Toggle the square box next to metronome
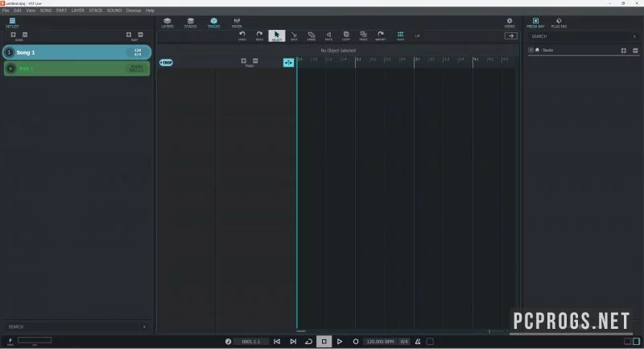 click(430, 342)
